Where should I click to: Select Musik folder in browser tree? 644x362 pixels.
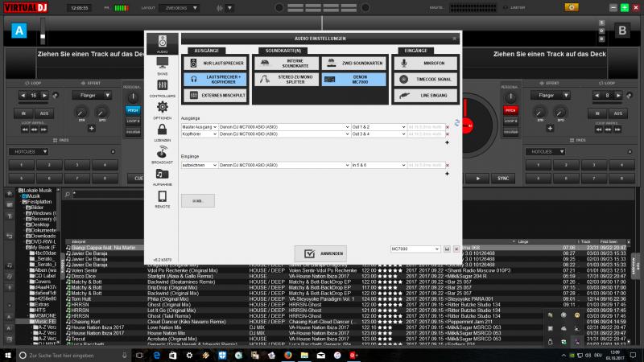pyautogui.click(x=33, y=196)
